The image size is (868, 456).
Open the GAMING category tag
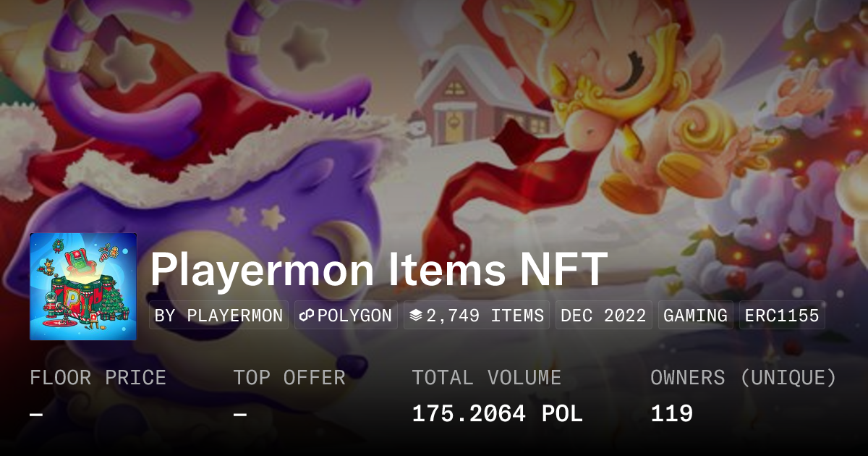695,316
